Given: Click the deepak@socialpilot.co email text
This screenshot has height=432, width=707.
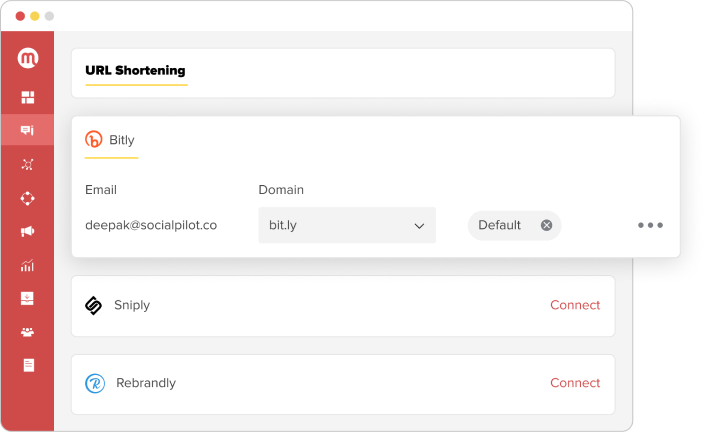Looking at the screenshot, I should coord(151,225).
